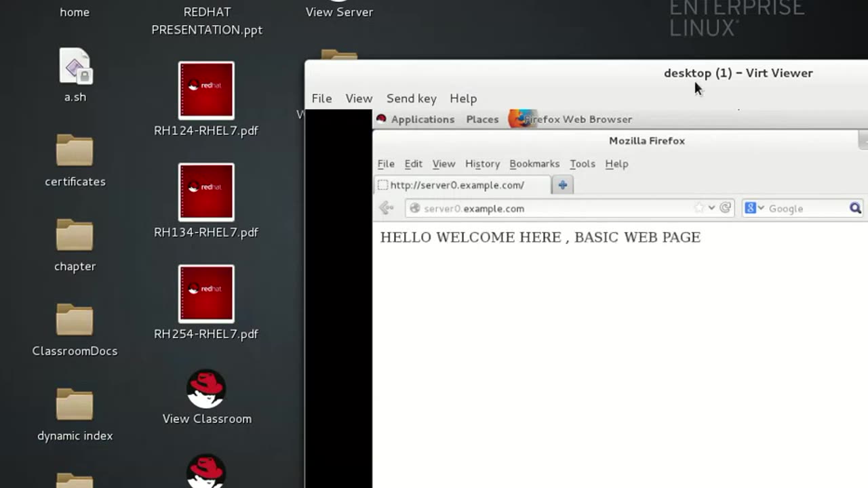Screen dimensions: 868x488
Task: Click the bookmark star in URL bar
Action: pyautogui.click(x=699, y=208)
